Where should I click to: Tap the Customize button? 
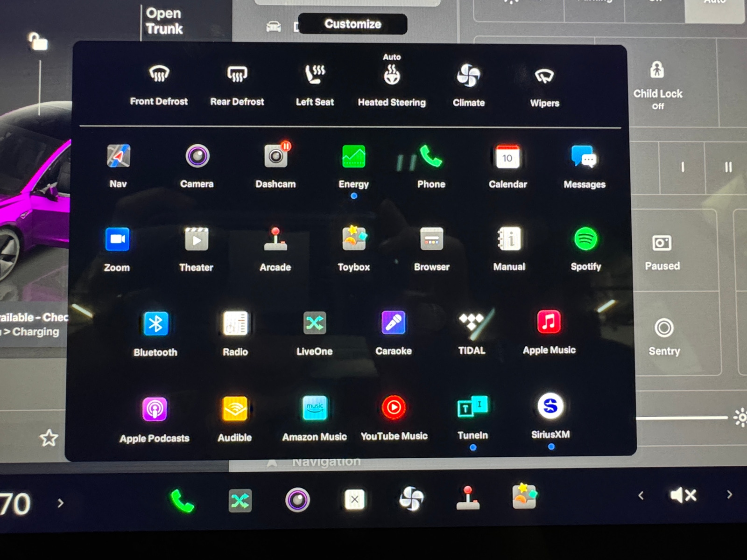352,24
